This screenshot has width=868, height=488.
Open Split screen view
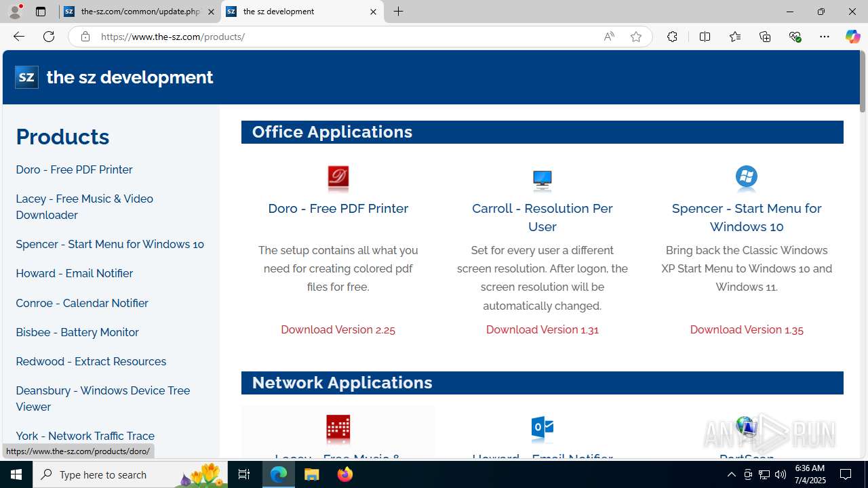(705, 37)
